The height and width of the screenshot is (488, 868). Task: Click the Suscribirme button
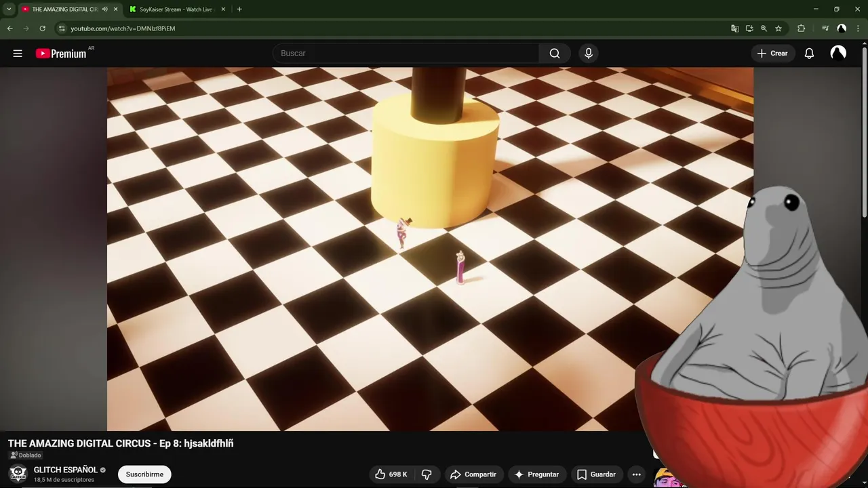(x=144, y=474)
